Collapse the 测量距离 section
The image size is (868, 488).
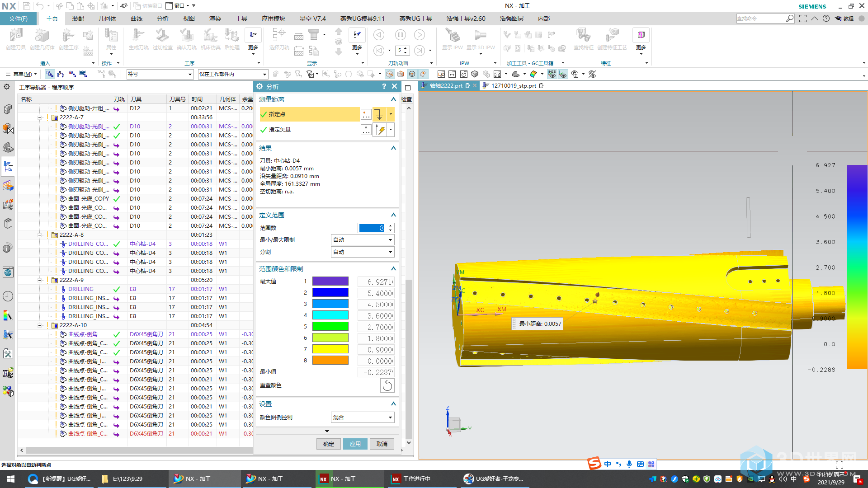(393, 99)
